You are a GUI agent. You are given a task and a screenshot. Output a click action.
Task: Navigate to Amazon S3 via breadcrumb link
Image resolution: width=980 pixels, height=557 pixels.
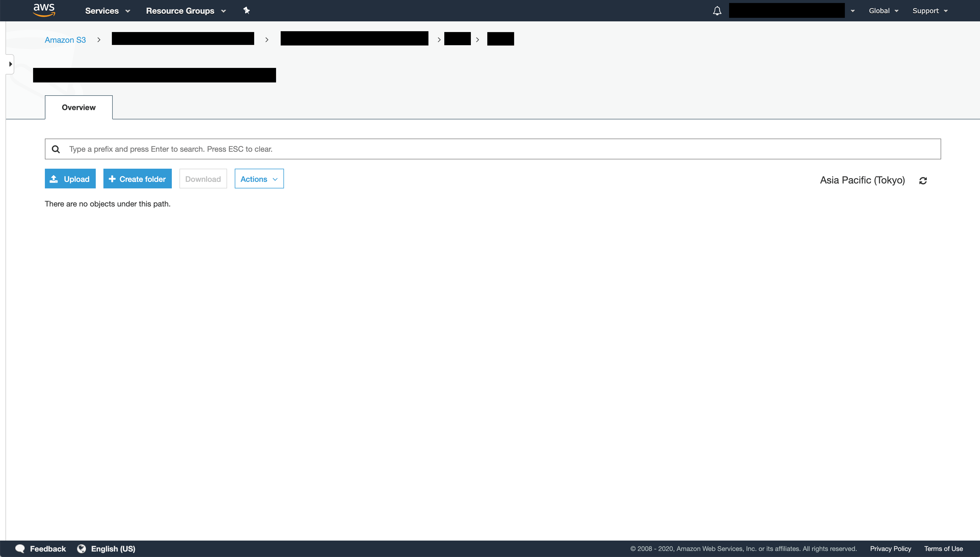click(65, 39)
